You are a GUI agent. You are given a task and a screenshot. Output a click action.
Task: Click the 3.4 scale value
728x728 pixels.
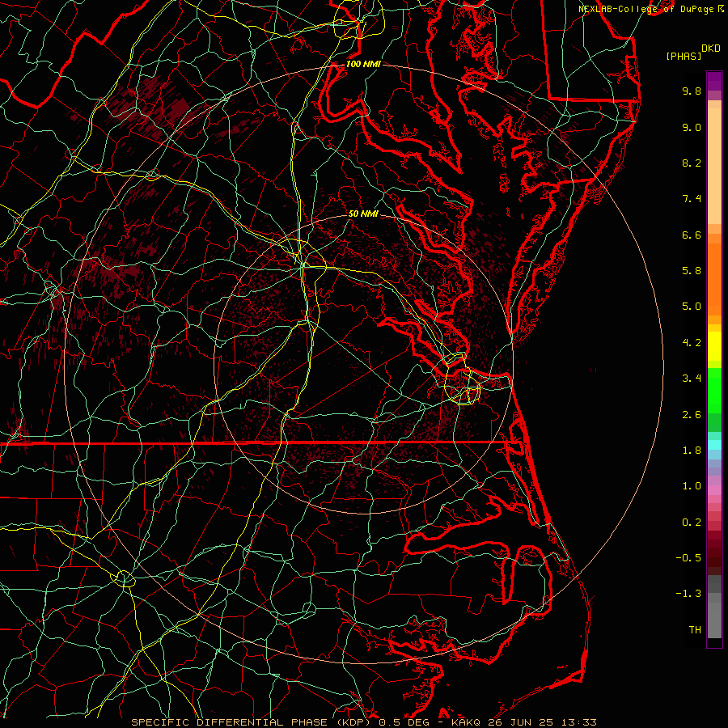692,379
